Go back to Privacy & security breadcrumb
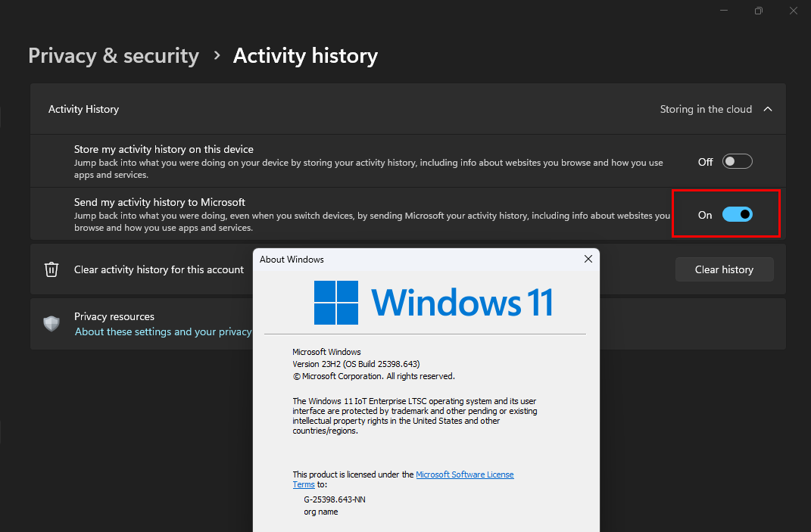Image resolution: width=811 pixels, height=532 pixels. point(114,56)
